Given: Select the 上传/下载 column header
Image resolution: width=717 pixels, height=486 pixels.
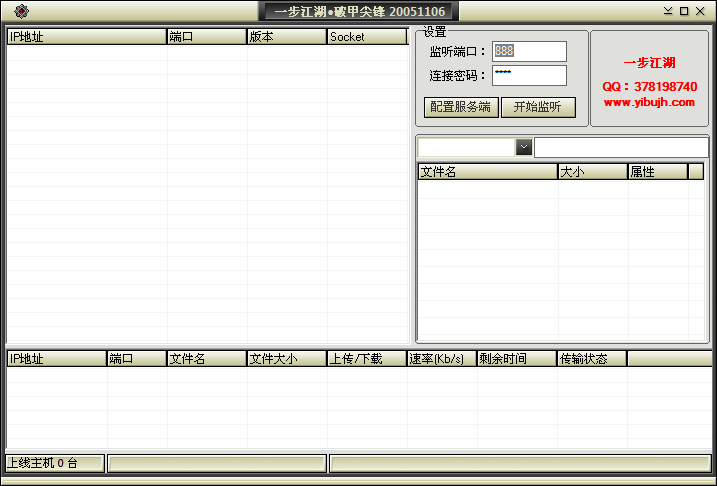Looking at the screenshot, I should coord(366,359).
